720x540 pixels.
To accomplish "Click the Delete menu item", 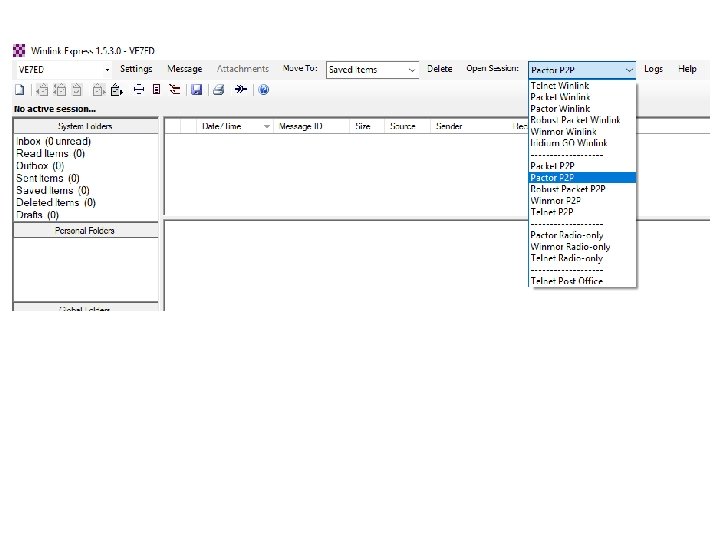I will pos(439,69).
